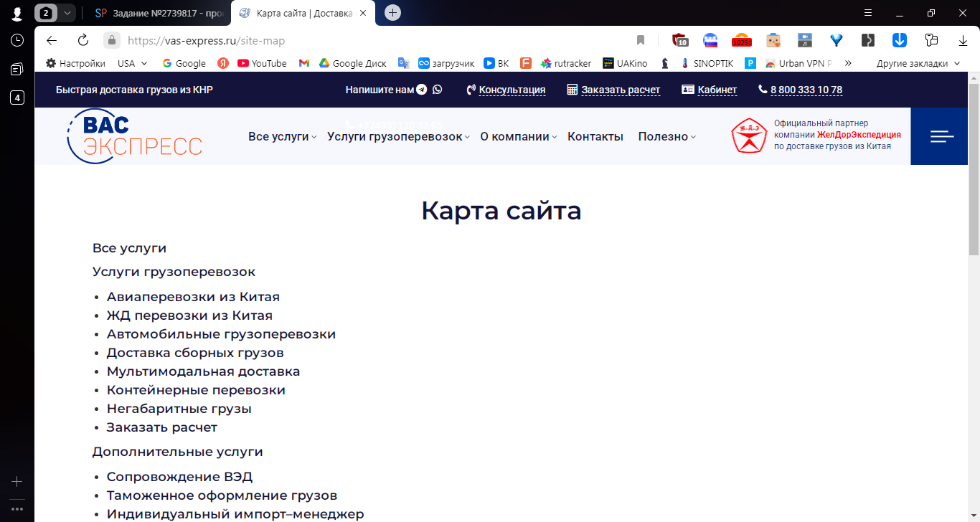
Task: Open the shield extension showing 10
Action: click(679, 40)
